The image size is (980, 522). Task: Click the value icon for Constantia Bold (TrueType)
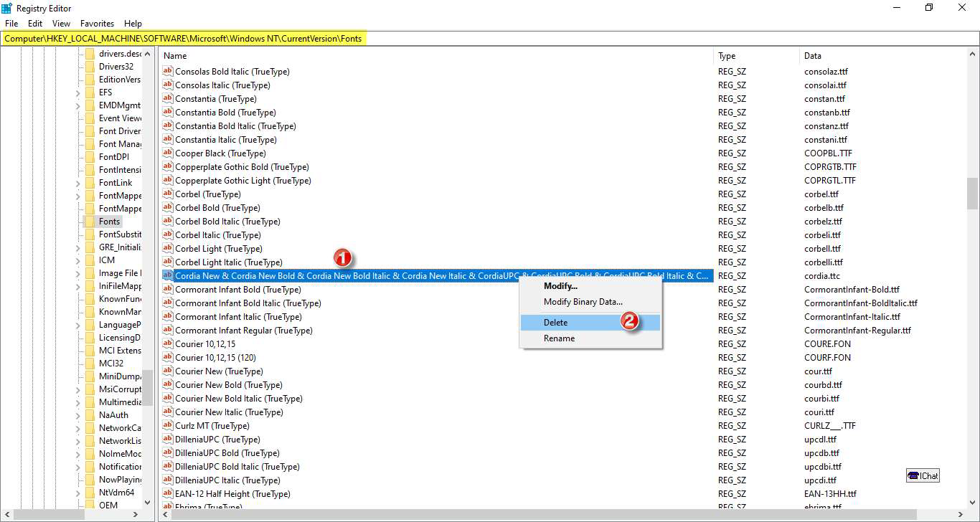click(168, 113)
